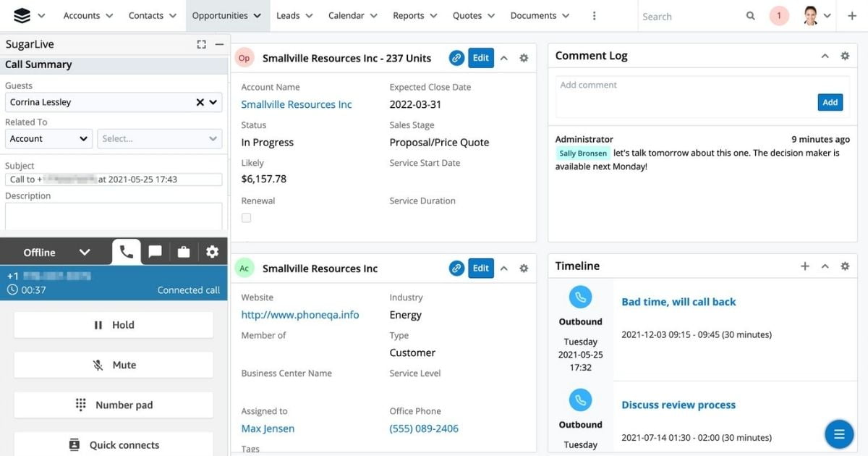Collapse the Timeline dashlet
The height and width of the screenshot is (456, 868).
coord(825,266)
